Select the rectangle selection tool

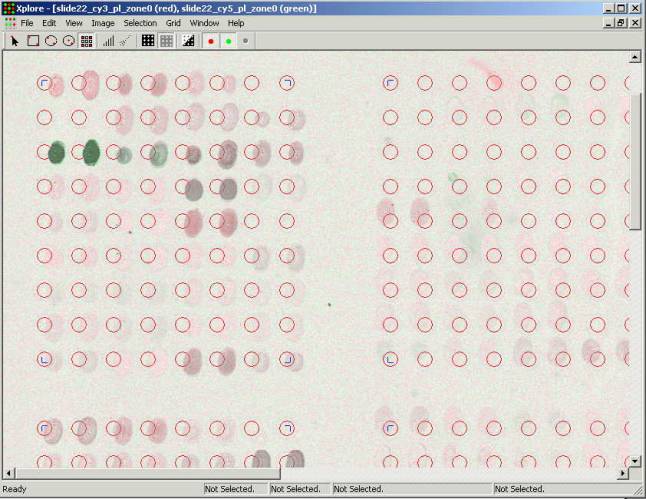33,41
